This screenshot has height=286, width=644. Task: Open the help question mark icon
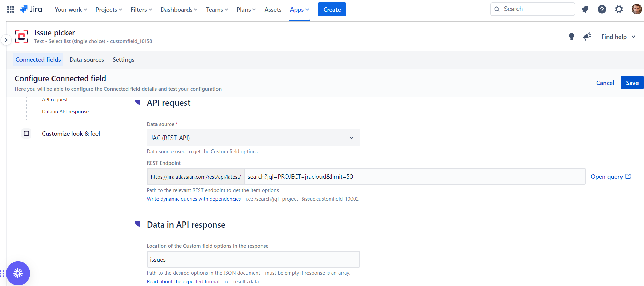tap(602, 9)
